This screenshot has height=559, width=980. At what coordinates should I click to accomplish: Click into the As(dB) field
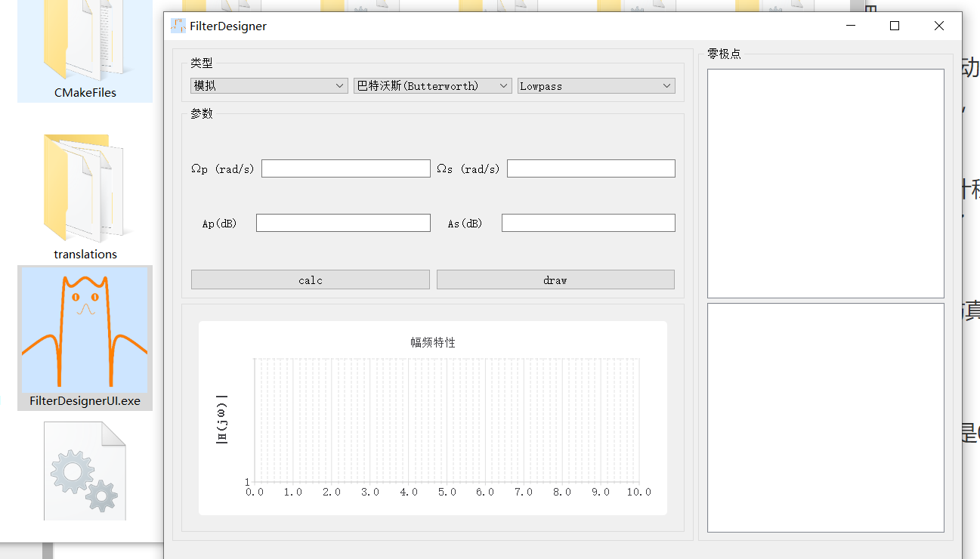[x=589, y=223]
